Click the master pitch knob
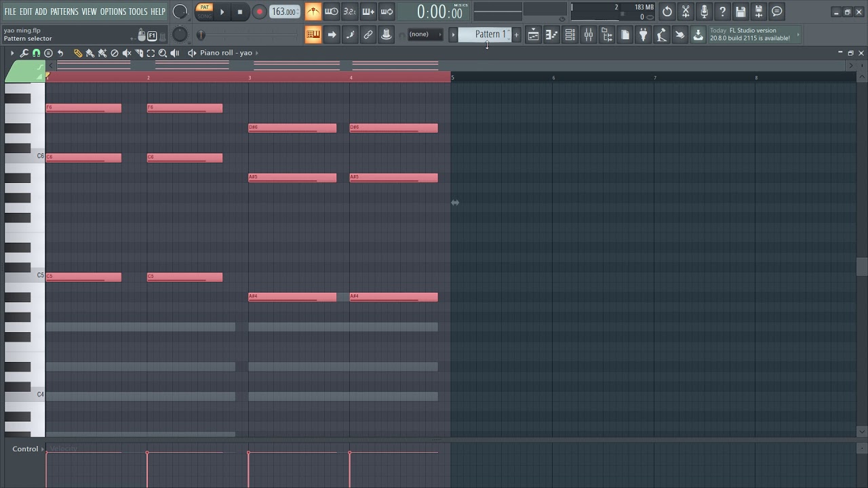The image size is (868, 488). coord(180,35)
